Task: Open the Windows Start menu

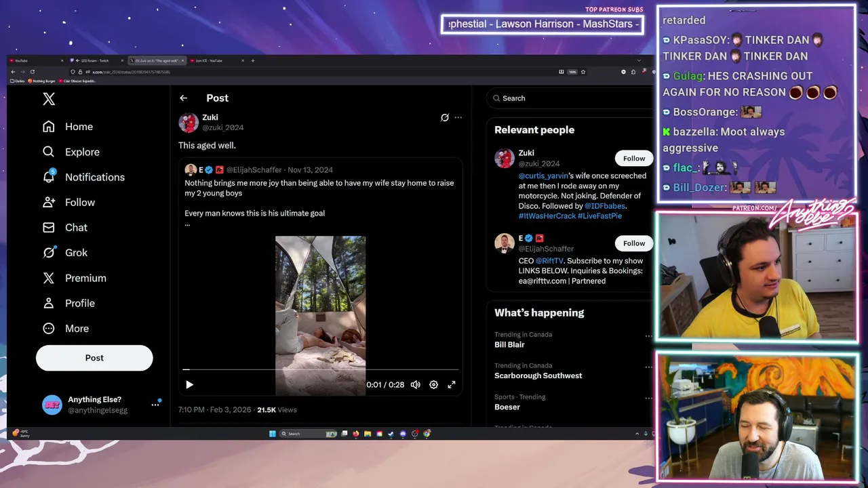Action: (x=273, y=434)
